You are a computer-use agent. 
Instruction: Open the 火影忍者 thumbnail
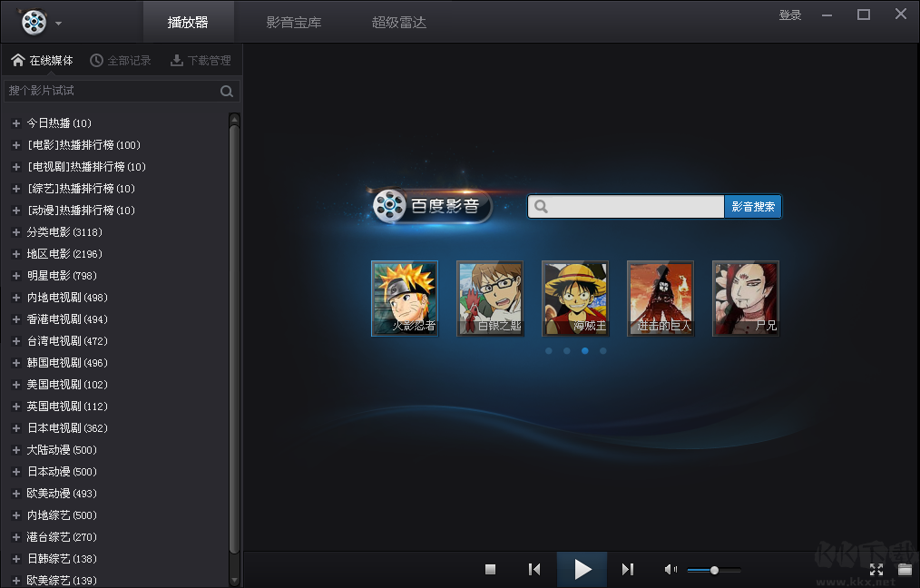(x=404, y=299)
